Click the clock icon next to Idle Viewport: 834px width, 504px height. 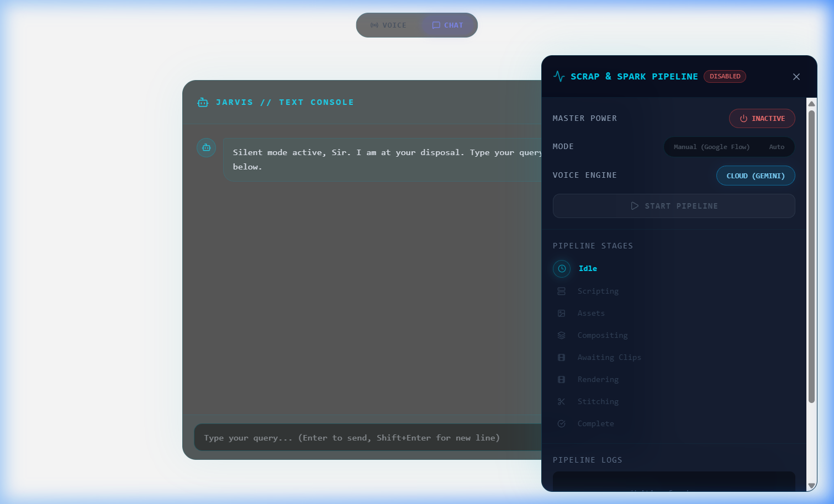[x=562, y=268]
